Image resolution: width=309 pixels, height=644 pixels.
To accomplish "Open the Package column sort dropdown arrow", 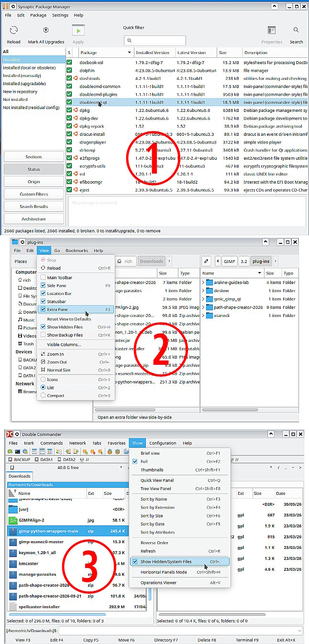I will click(130, 53).
